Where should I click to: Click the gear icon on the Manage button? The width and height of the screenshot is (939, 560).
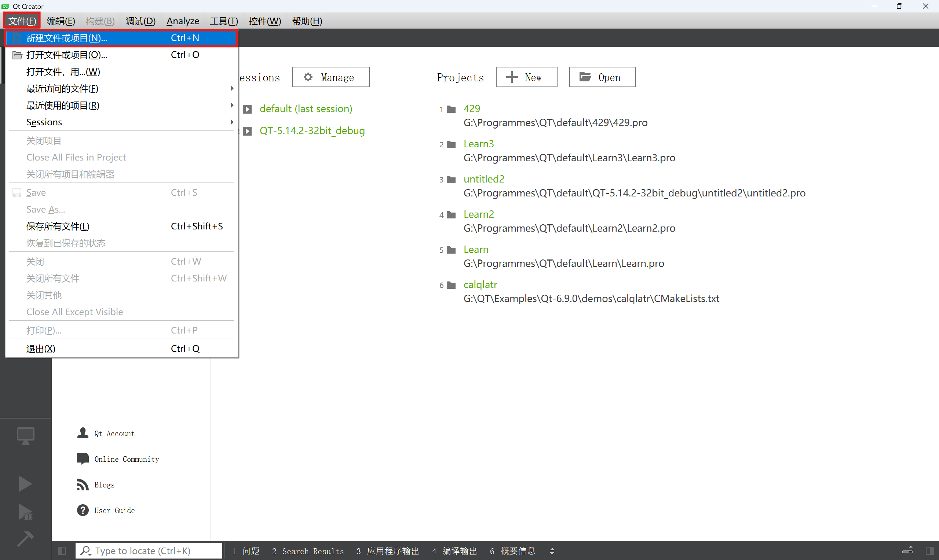point(308,77)
